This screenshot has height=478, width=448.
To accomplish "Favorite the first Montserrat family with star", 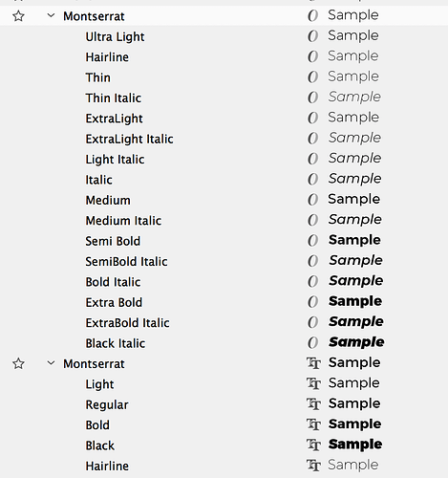I will click(x=18, y=16).
